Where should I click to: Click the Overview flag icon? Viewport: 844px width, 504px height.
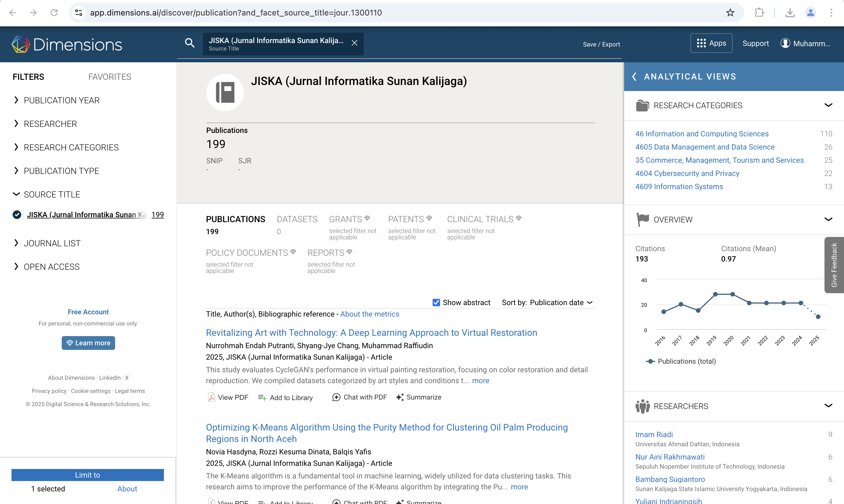coord(642,220)
